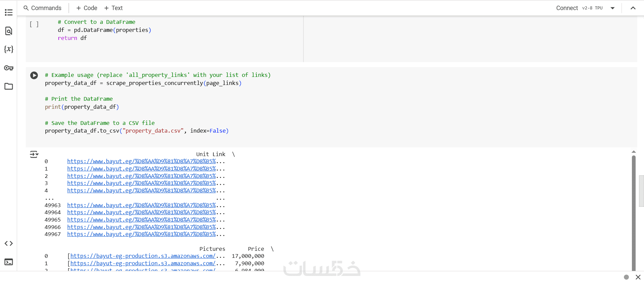Open the files folder panel
This screenshot has width=644, height=282.
pos(9,86)
